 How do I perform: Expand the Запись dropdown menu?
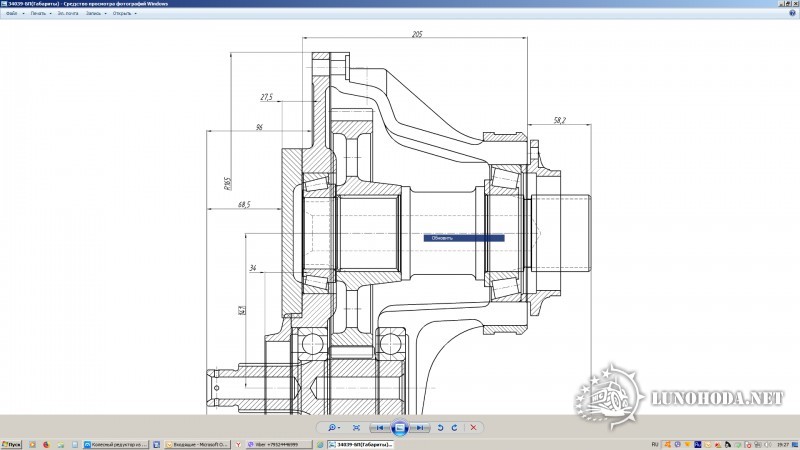coord(95,13)
